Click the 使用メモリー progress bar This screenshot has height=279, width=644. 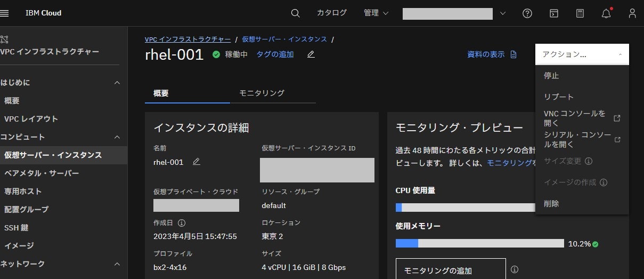coord(480,243)
